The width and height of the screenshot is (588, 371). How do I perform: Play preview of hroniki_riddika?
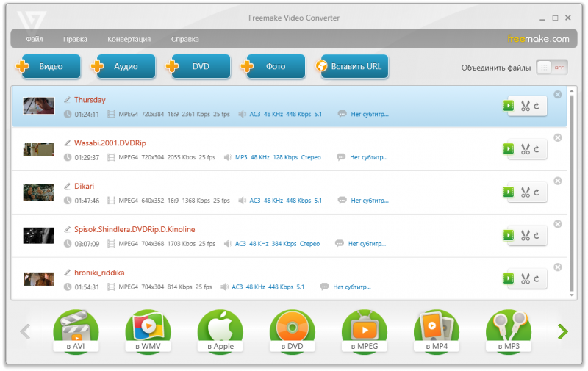click(509, 278)
